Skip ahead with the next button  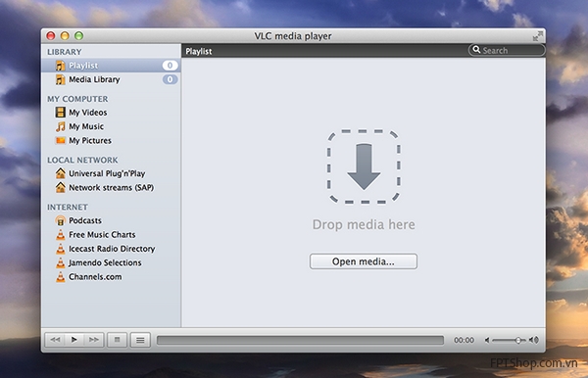[94, 340]
